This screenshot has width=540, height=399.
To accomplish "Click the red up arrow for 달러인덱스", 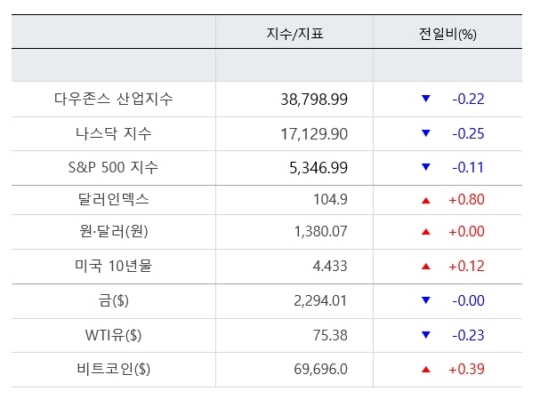I will [x=426, y=200].
